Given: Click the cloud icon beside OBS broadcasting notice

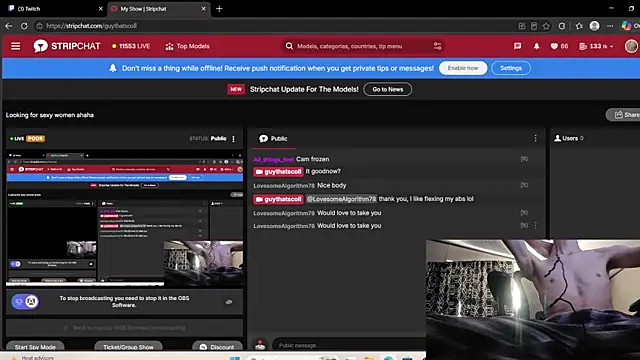Looking at the screenshot, I should [x=229, y=302].
